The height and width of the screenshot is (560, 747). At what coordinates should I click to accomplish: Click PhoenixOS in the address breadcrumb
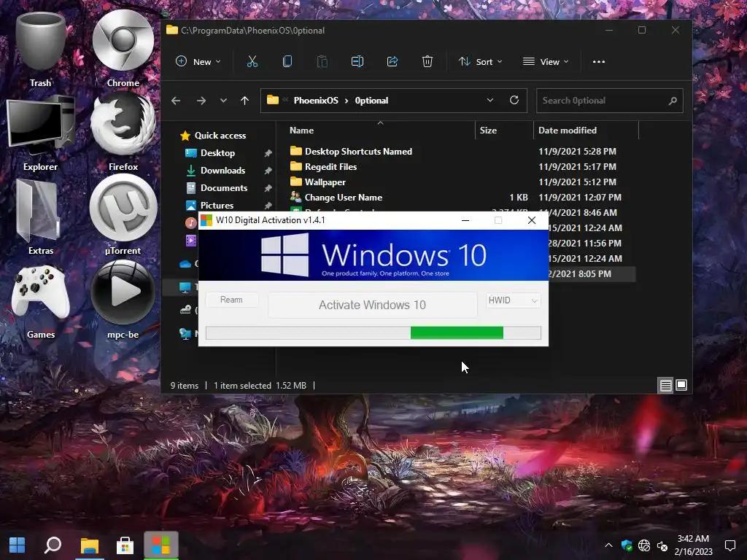coord(316,101)
